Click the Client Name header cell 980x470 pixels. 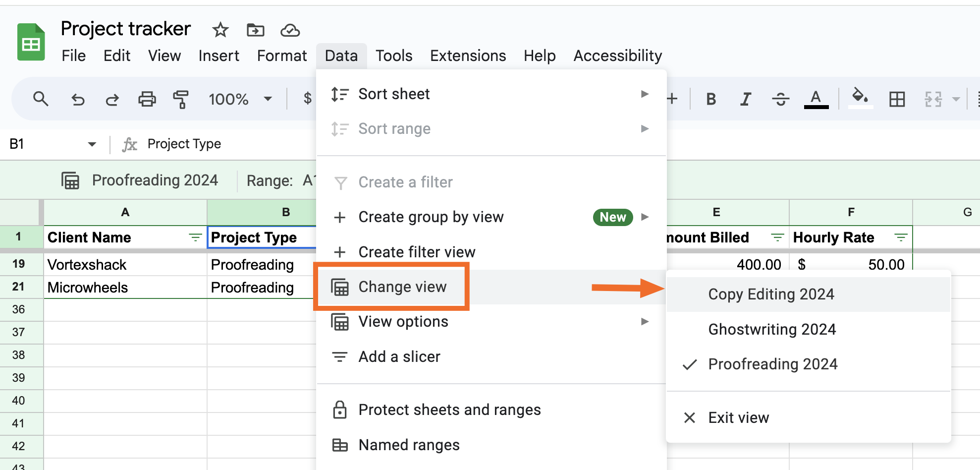(x=125, y=237)
